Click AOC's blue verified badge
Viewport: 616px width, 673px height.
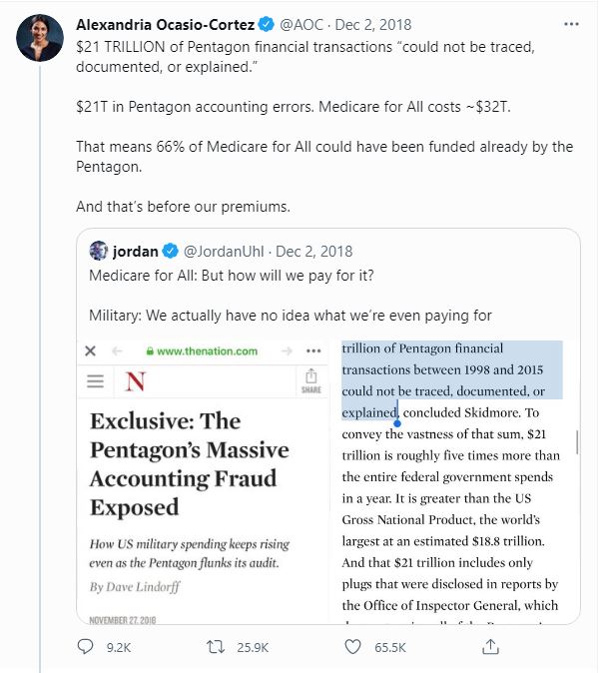267,23
